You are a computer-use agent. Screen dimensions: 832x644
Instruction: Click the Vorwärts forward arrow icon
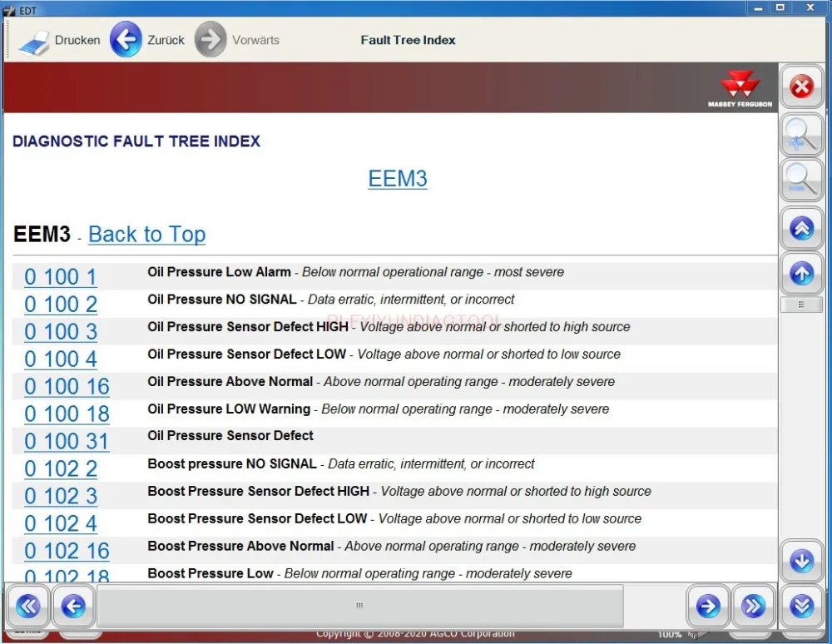point(211,39)
